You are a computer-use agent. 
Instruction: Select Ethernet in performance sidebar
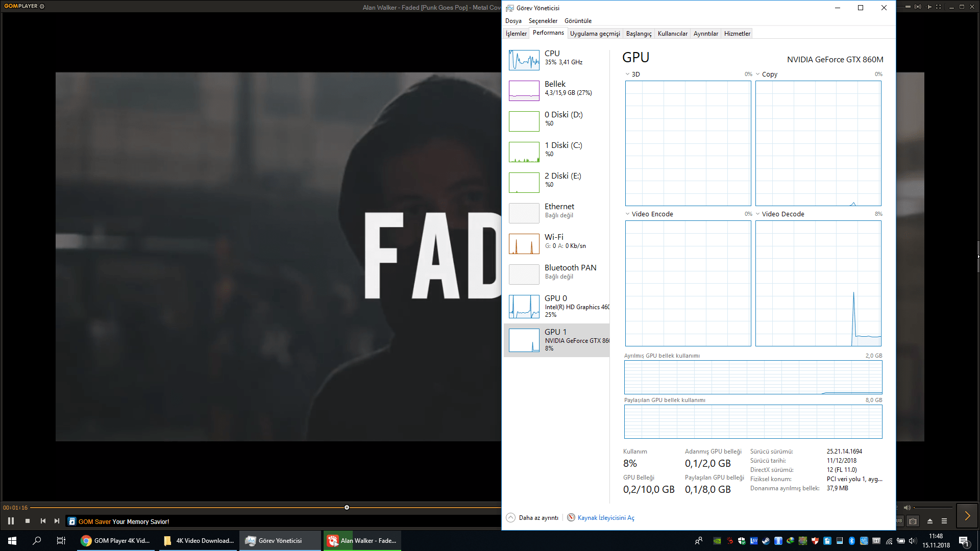tap(556, 213)
